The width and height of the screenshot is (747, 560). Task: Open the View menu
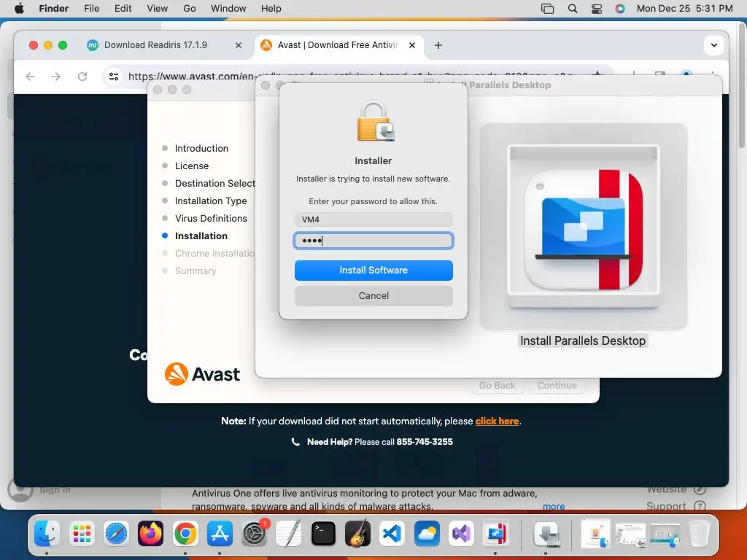coord(158,8)
